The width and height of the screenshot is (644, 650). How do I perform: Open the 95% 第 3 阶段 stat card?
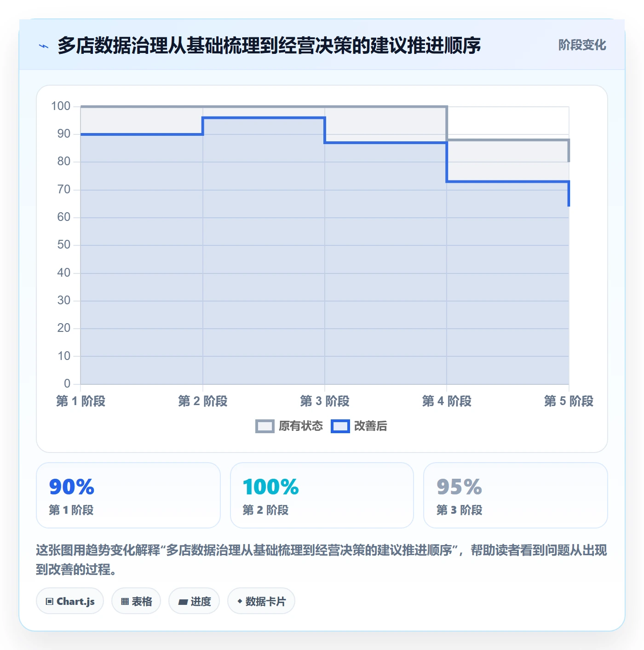point(516,495)
